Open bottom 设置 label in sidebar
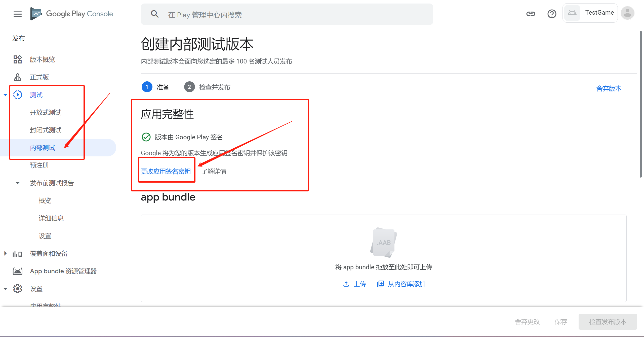The height and width of the screenshot is (337, 644). (x=36, y=289)
